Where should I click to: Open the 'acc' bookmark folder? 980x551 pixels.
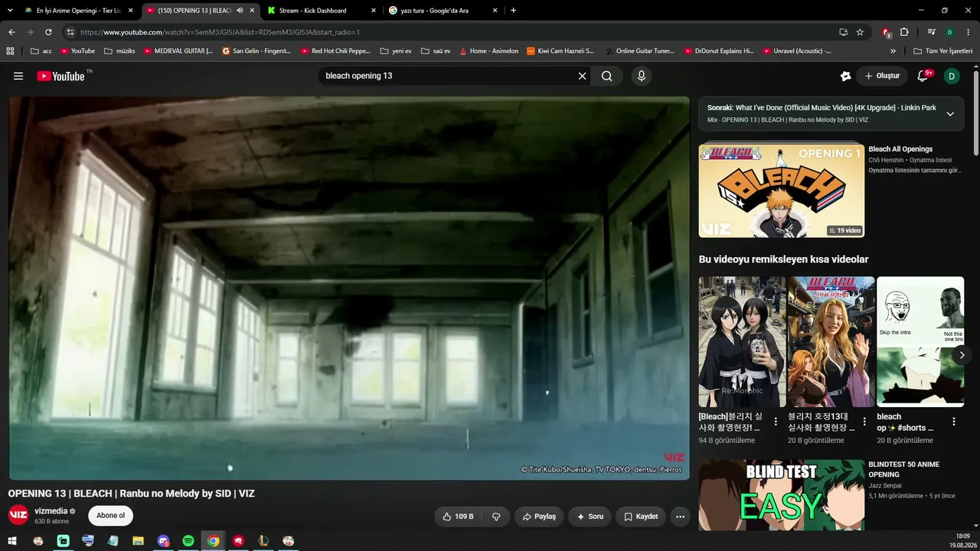coord(41,51)
